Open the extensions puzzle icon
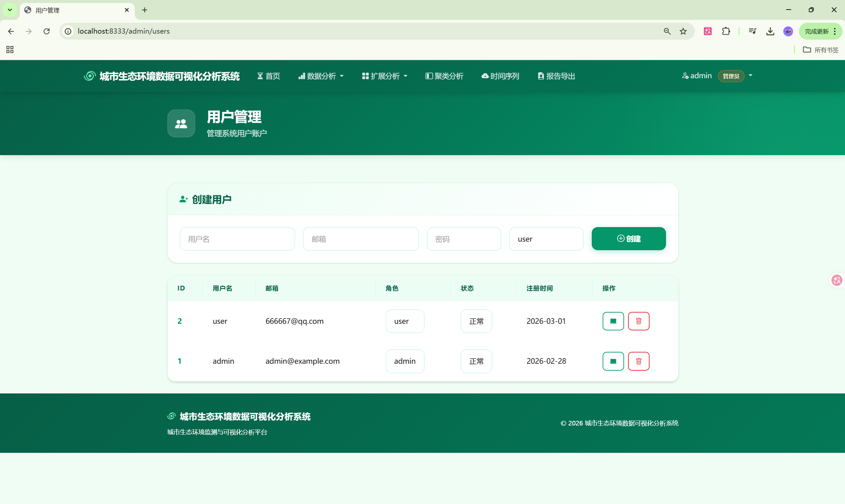 [726, 31]
